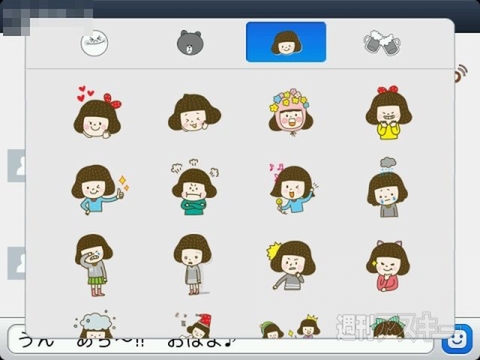Pick the girl with shampoo foam sticker
The height and width of the screenshot is (360, 480).
point(95,325)
